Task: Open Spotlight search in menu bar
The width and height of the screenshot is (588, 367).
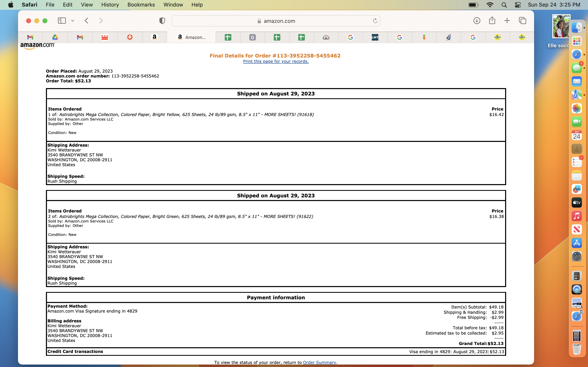Action: [504, 5]
